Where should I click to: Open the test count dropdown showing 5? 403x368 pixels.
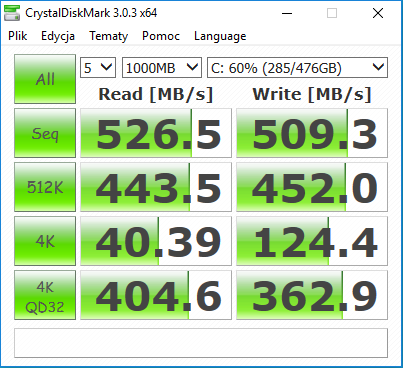pyautogui.click(x=98, y=68)
